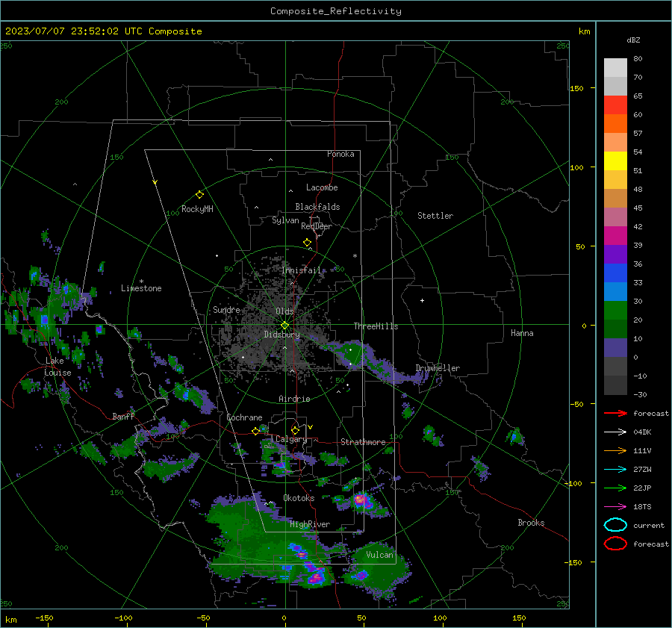Click the dBZ legend heading

pos(633,40)
